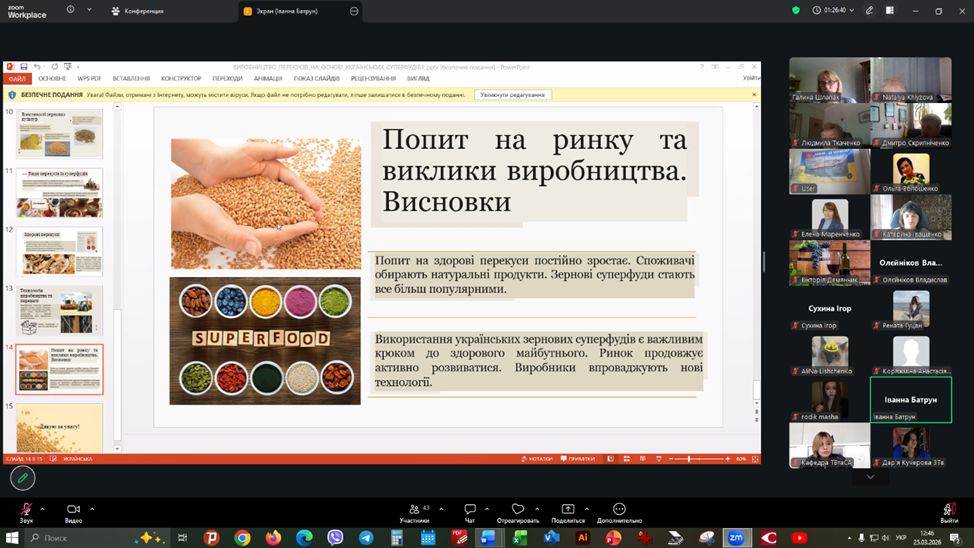This screenshot has width=974, height=548.
Task: Click the green annotation pencil button
Action: 22,478
